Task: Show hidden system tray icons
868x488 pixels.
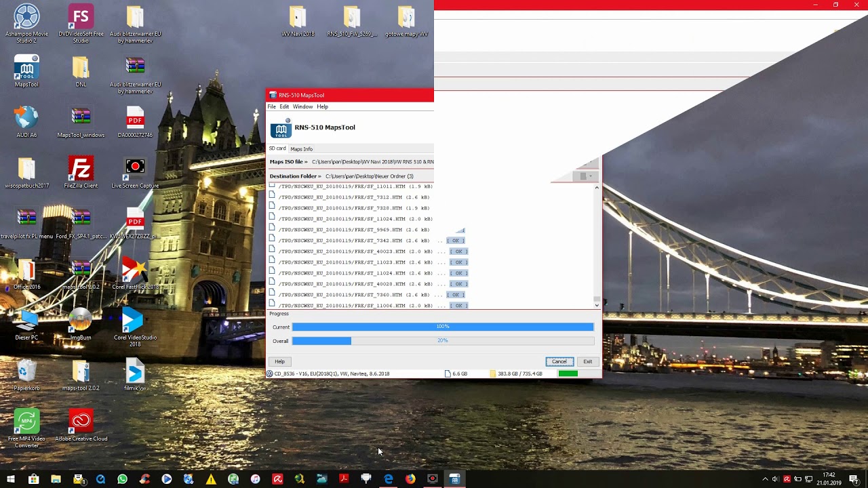Action: 765,479
